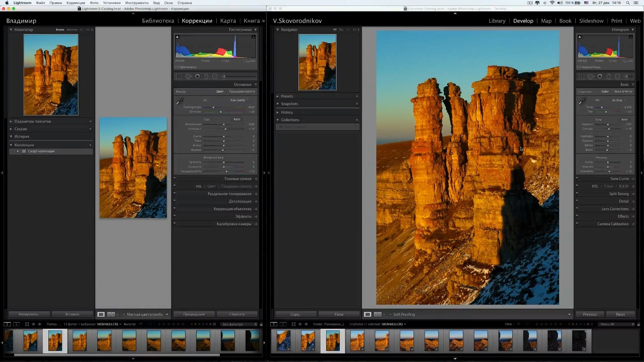Pick the White Balance eyedropper in the Russian window

pos(180,101)
